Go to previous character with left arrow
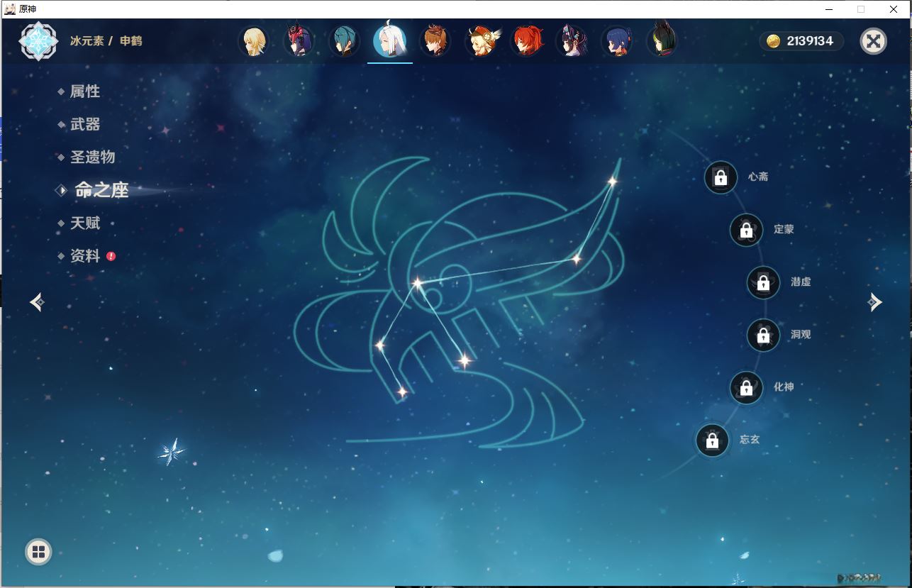The height and width of the screenshot is (588, 912). pyautogui.click(x=38, y=302)
